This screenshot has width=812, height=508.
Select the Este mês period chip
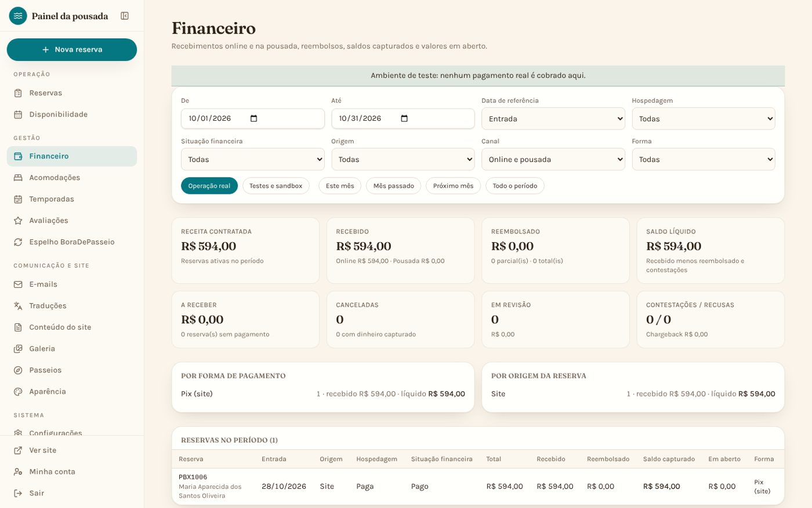[340, 186]
